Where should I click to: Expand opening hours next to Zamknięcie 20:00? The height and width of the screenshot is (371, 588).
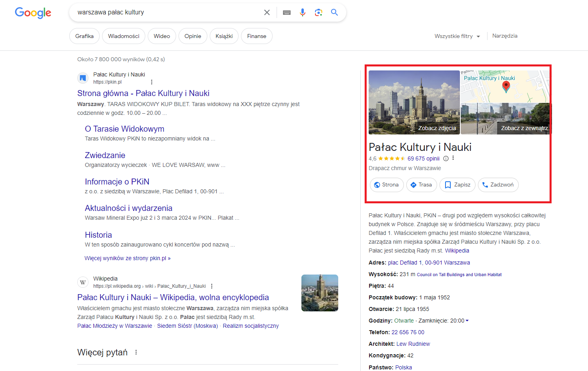pyautogui.click(x=467, y=321)
